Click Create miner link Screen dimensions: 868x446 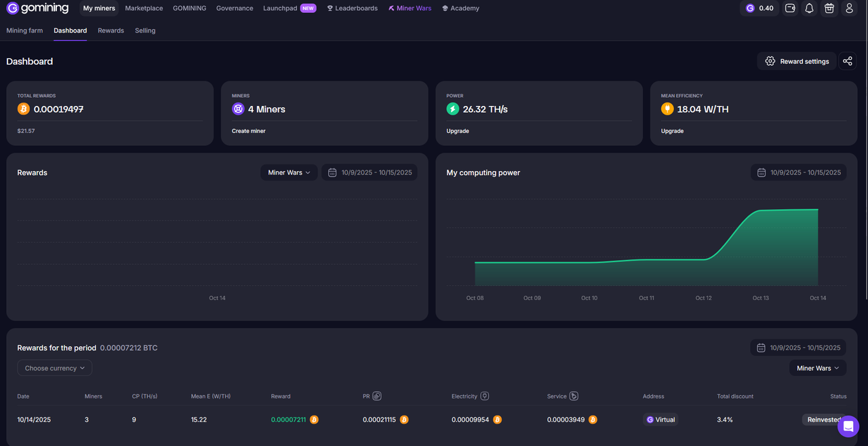(x=249, y=131)
